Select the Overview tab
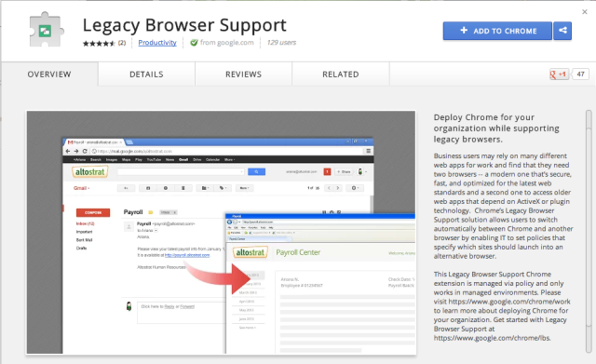The height and width of the screenshot is (364, 596). [x=49, y=74]
